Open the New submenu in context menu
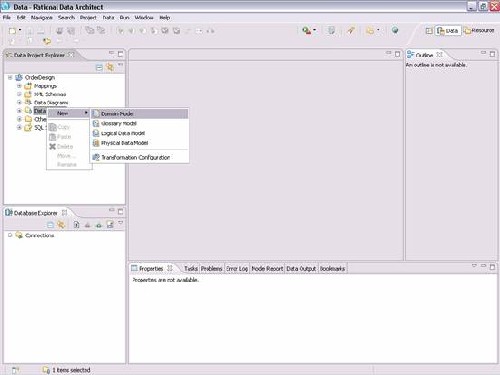 (68, 113)
